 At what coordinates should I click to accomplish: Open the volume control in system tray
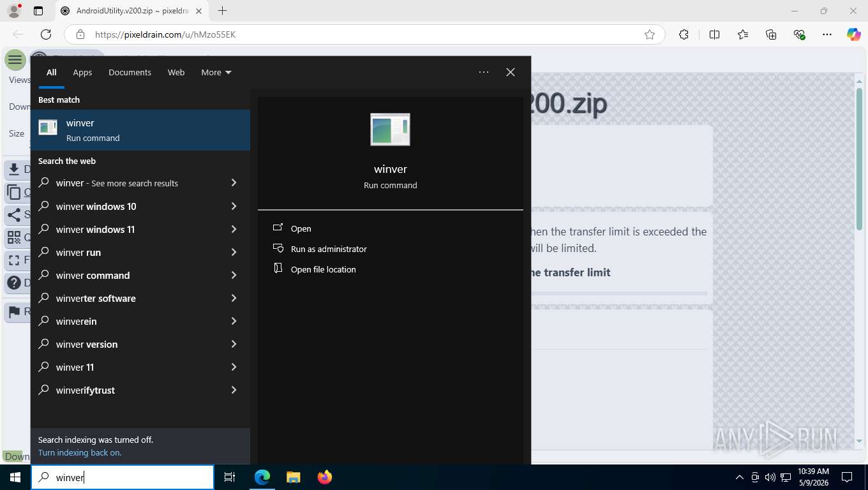(x=770, y=477)
